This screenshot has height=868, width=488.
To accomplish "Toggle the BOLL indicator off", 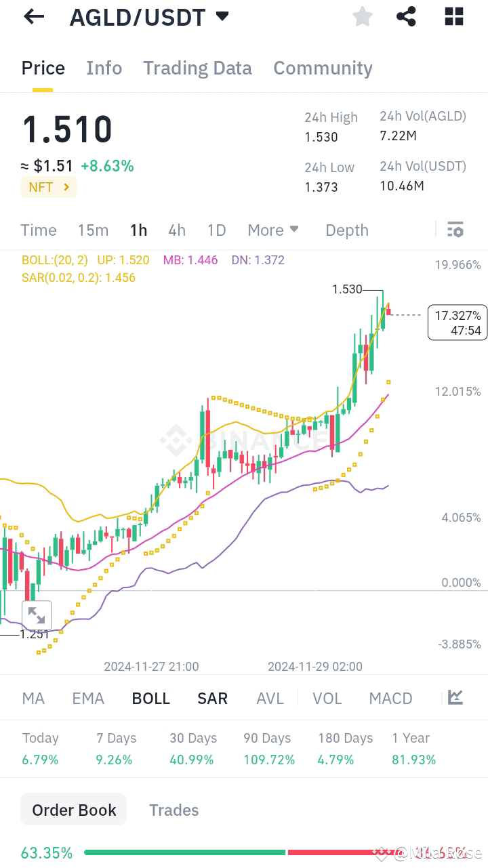I will [150, 697].
